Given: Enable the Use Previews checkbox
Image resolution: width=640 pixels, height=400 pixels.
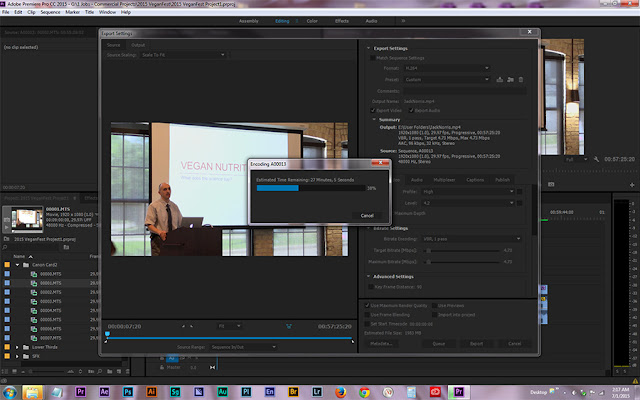Looking at the screenshot, I should coord(434,305).
